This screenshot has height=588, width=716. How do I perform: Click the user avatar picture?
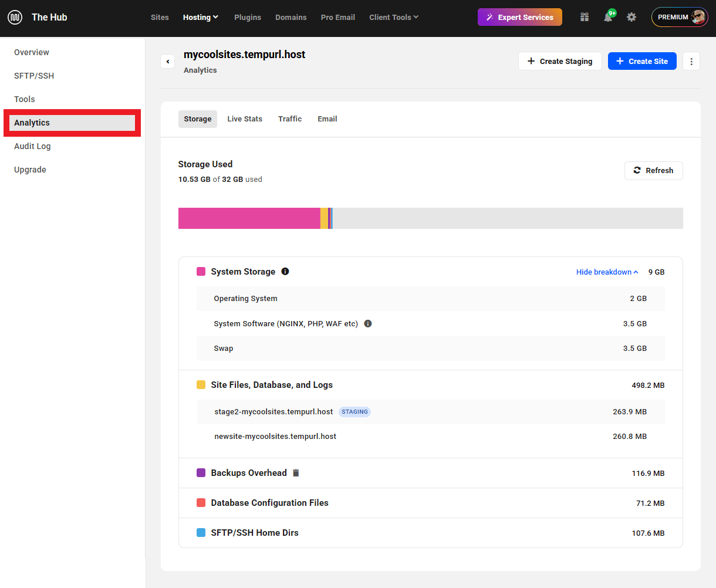point(698,17)
